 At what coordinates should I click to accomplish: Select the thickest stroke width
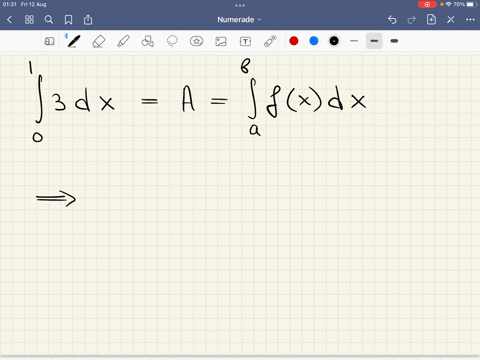[394, 41]
